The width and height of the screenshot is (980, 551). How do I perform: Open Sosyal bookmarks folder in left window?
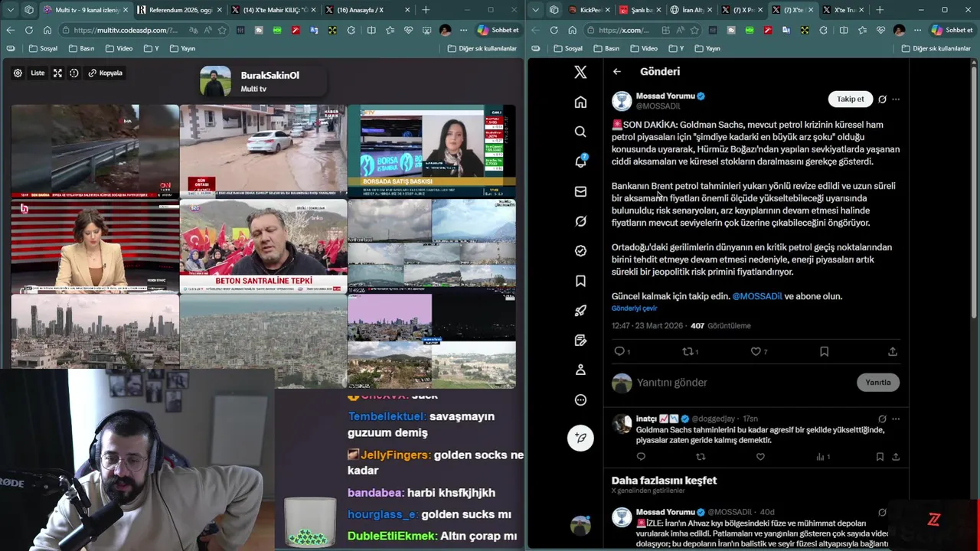pos(43,48)
